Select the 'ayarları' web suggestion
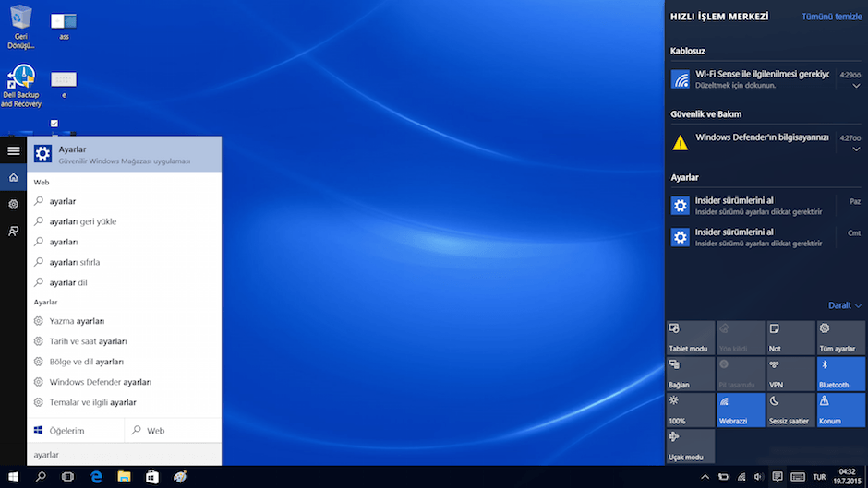This screenshot has height=488, width=868. pos(125,242)
